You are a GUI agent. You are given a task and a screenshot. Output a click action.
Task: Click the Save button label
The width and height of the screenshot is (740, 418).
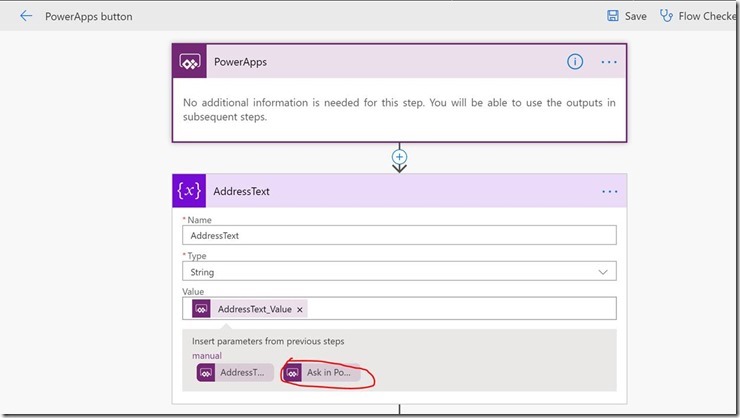click(x=636, y=16)
